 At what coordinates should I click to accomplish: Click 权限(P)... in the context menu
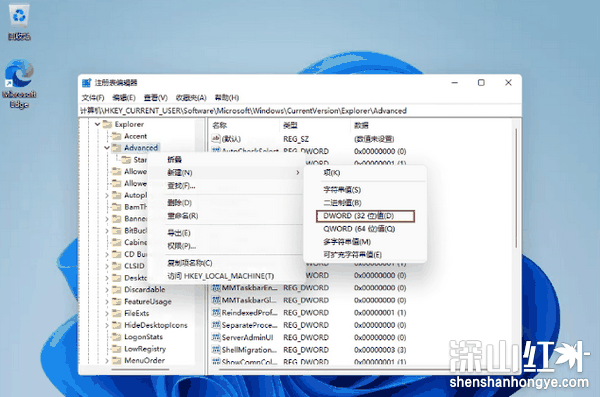(226, 246)
